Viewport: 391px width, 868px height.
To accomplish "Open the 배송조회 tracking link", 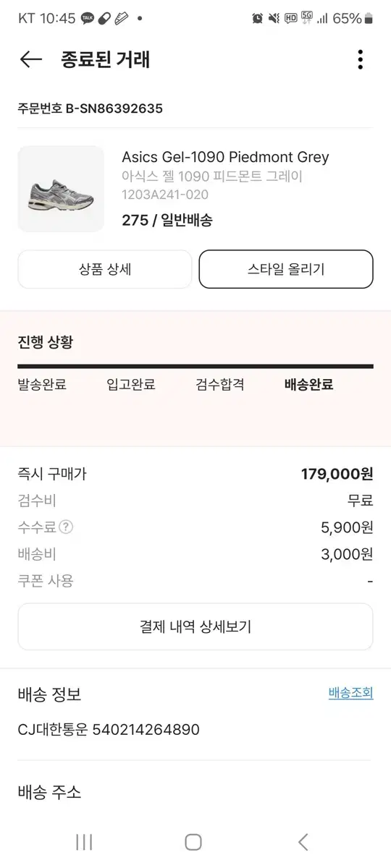I will point(351,693).
